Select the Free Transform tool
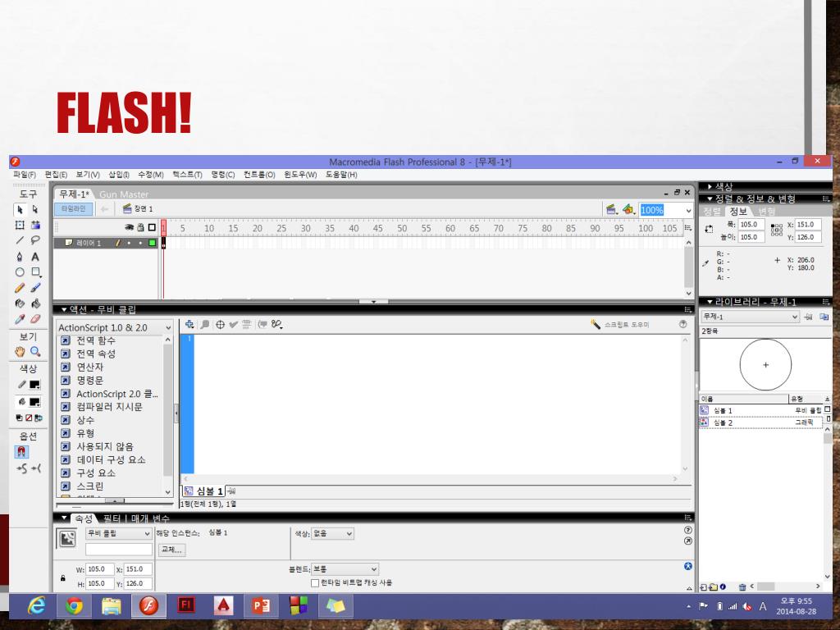The image size is (840, 630). click(x=20, y=225)
